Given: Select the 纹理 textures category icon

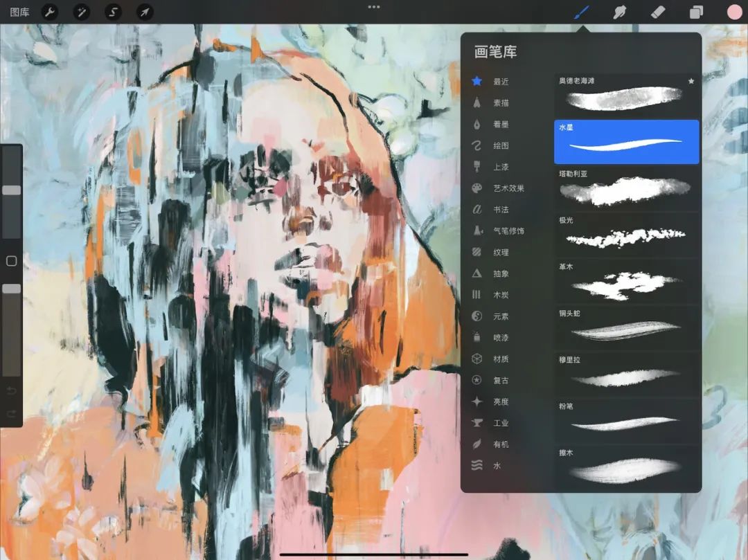Looking at the screenshot, I should click(477, 252).
